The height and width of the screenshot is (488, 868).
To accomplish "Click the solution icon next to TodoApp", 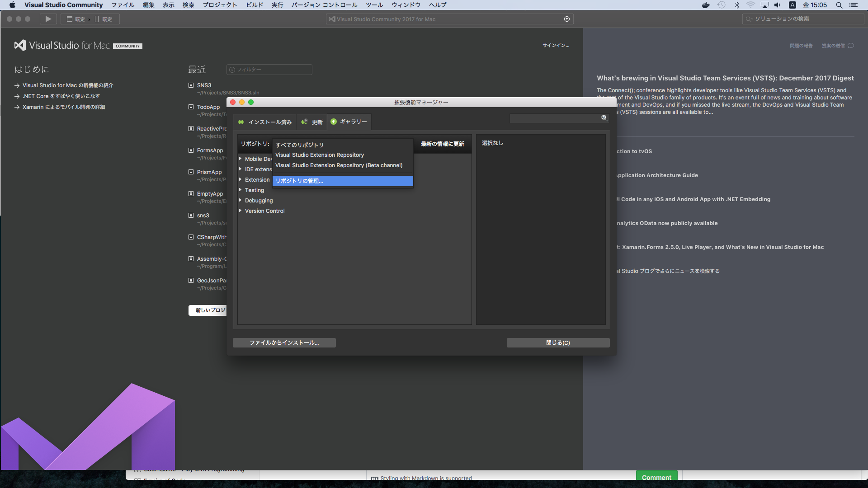I will [x=190, y=107].
